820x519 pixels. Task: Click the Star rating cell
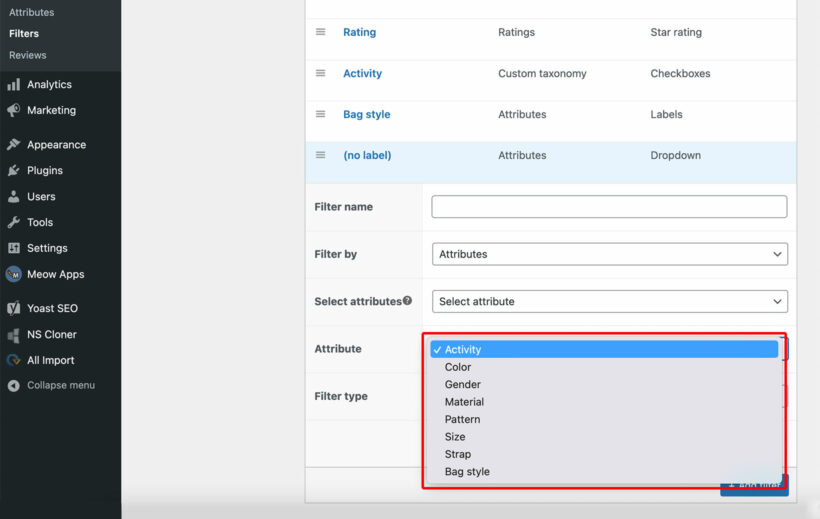click(x=676, y=32)
